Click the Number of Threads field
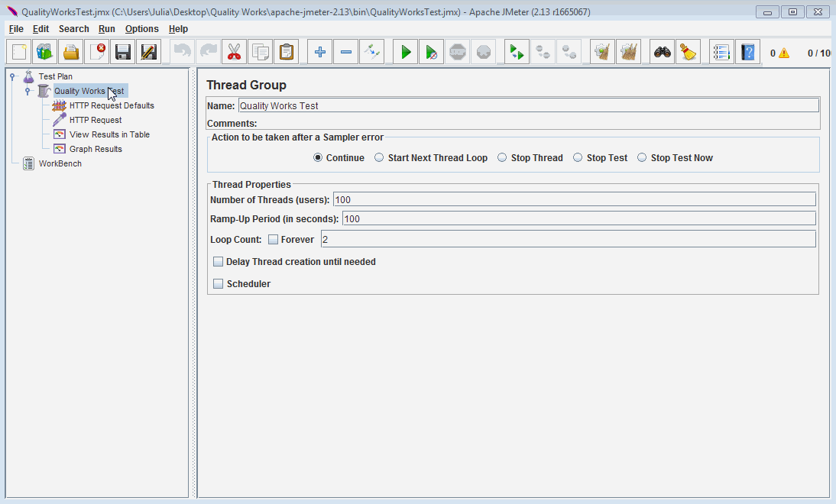The width and height of the screenshot is (836, 504). point(574,200)
